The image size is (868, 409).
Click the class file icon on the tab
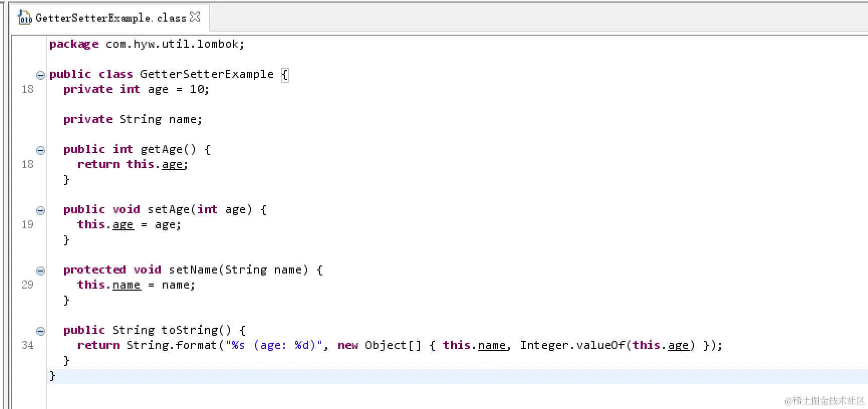pos(25,18)
